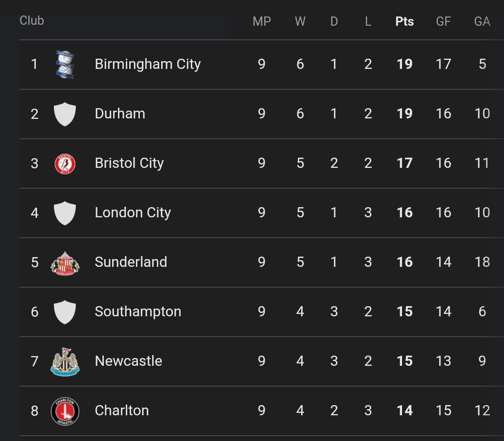
Task: Click the Southampton club name
Action: click(138, 311)
